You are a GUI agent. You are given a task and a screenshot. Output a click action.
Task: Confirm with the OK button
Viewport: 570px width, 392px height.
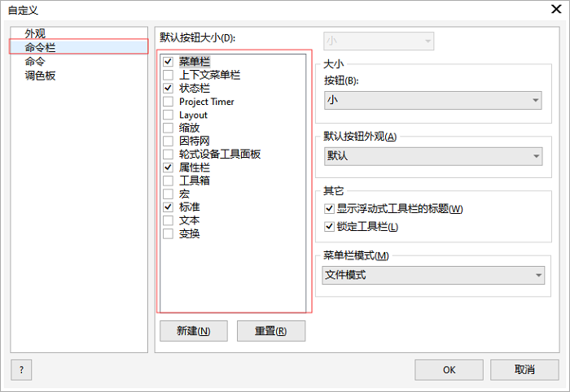(x=449, y=369)
